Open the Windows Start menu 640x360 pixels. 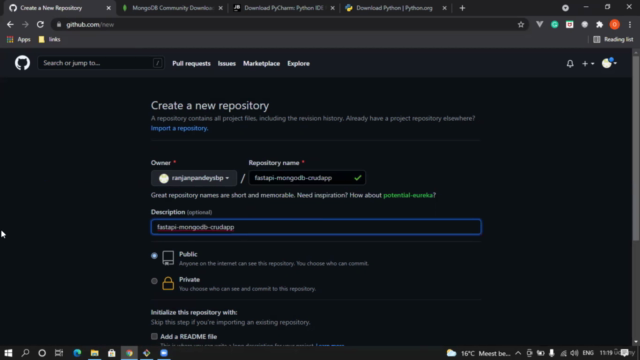click(x=8, y=353)
